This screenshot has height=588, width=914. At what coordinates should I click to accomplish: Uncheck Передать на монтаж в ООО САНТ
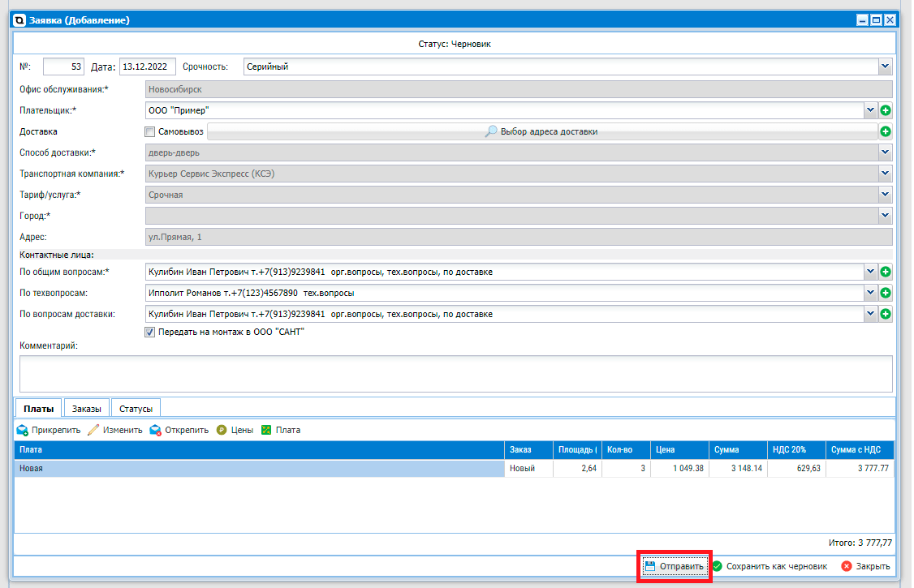point(149,332)
